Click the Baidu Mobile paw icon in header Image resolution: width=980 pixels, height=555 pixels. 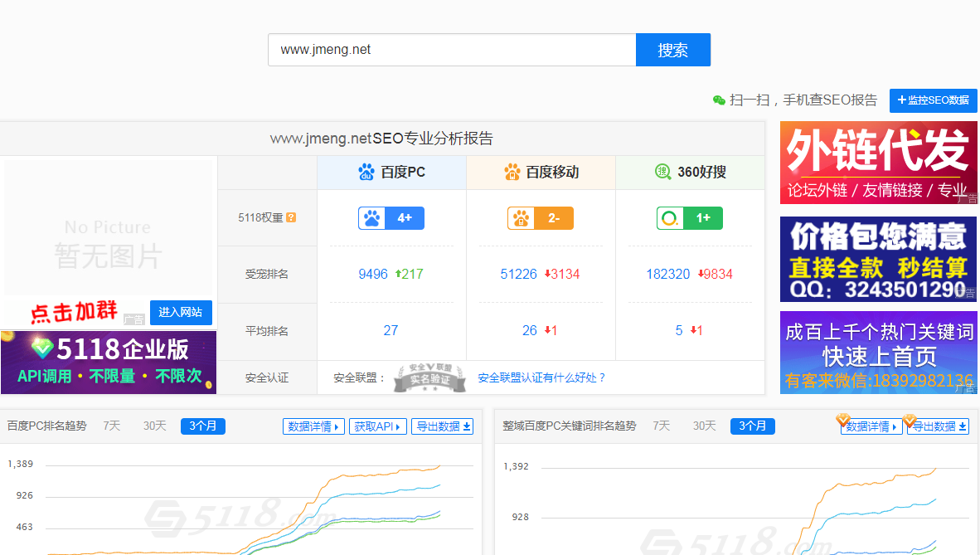[x=512, y=173]
